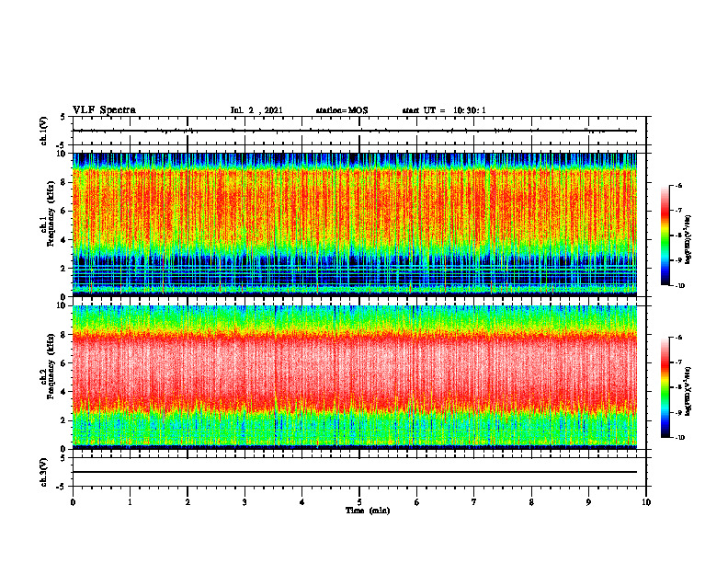Image resolution: width=728 pixels, height=563 pixels.
Task: Click inside the ch.1 spectrogram panel
Action: [x=355, y=224]
